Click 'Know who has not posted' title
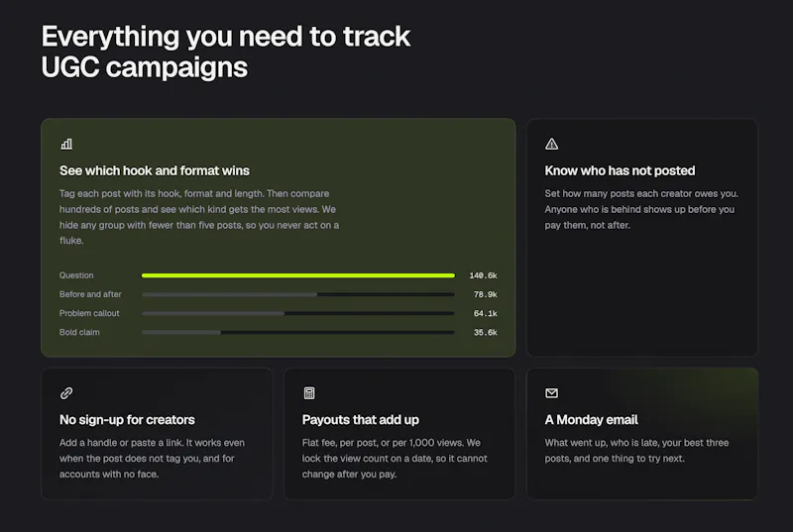The height and width of the screenshot is (532, 793). coord(620,170)
